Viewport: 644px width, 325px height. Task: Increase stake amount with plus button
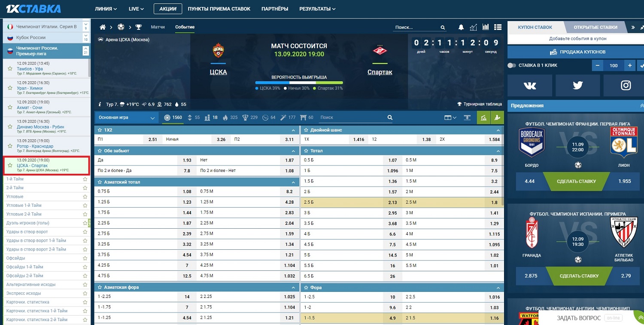point(629,65)
